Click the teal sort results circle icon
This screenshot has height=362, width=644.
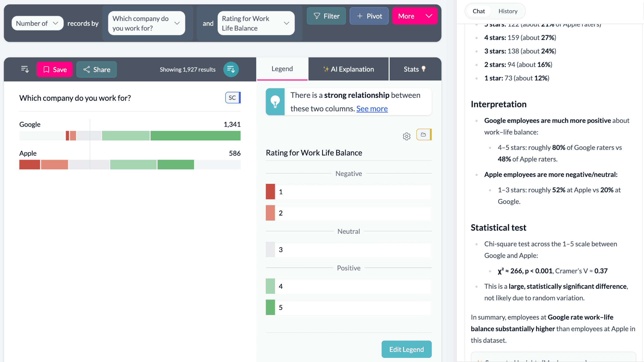(x=231, y=69)
